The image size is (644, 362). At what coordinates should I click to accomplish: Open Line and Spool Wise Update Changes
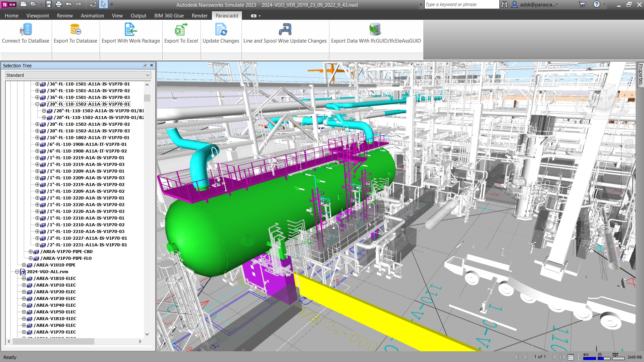click(x=285, y=30)
